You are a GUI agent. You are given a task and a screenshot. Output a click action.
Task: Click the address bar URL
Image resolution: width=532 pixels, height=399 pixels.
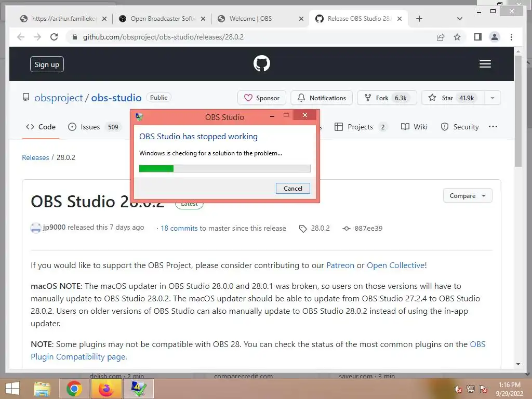(163, 37)
